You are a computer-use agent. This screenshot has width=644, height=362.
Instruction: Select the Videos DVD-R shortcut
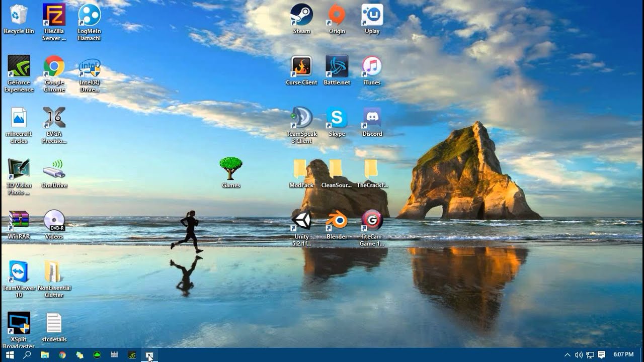(54, 225)
